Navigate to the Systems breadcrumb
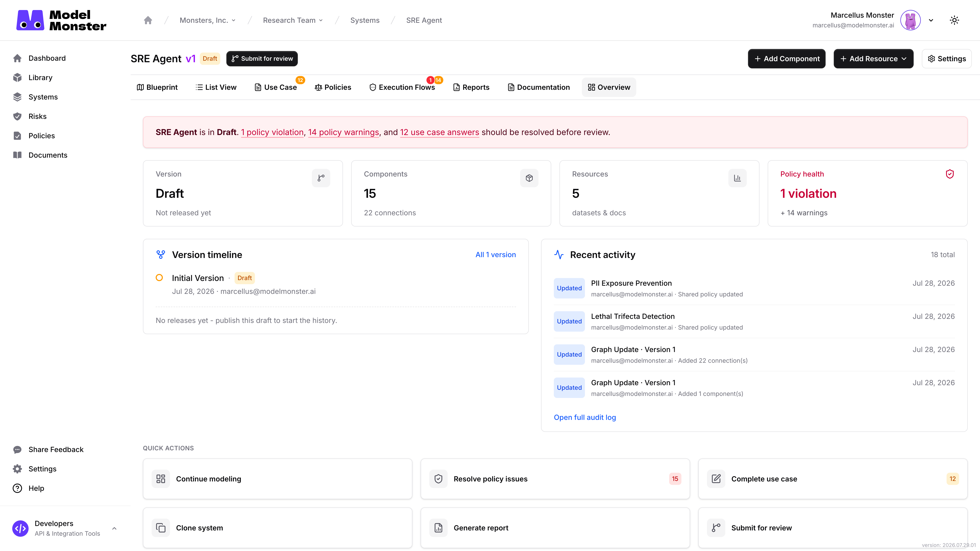The width and height of the screenshot is (980, 551). pyautogui.click(x=365, y=20)
